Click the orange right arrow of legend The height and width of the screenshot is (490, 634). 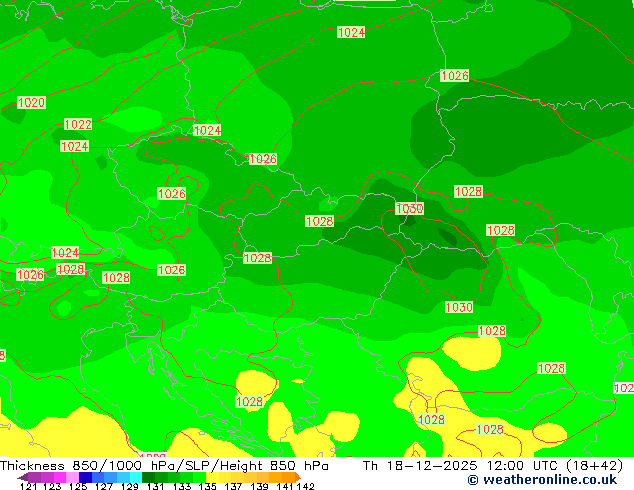(x=298, y=477)
